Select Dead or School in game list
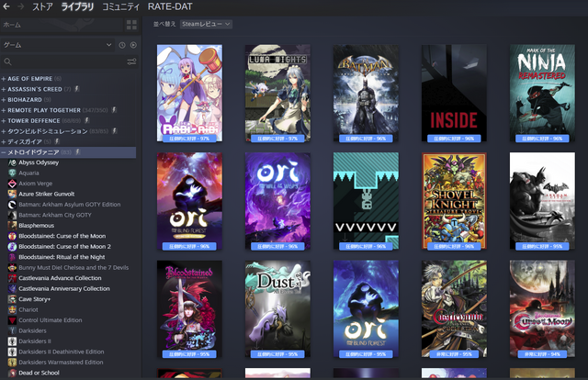 pos(38,373)
